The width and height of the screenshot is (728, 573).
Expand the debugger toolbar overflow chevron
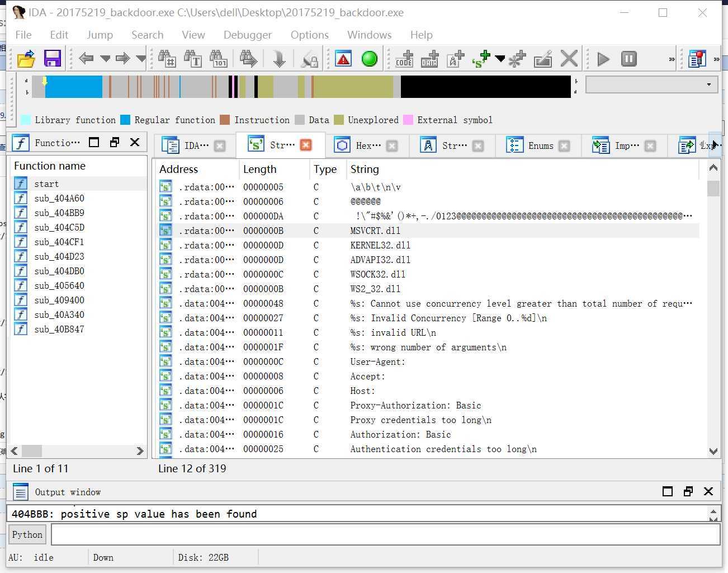tap(672, 59)
